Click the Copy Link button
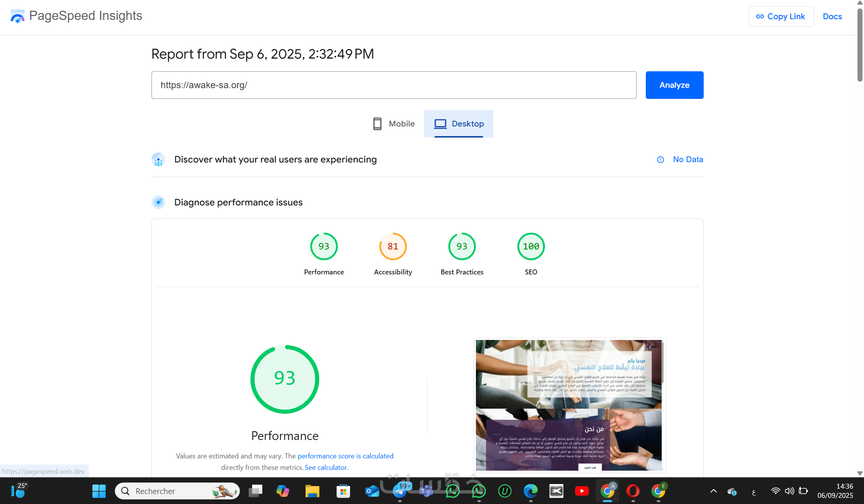 (781, 16)
